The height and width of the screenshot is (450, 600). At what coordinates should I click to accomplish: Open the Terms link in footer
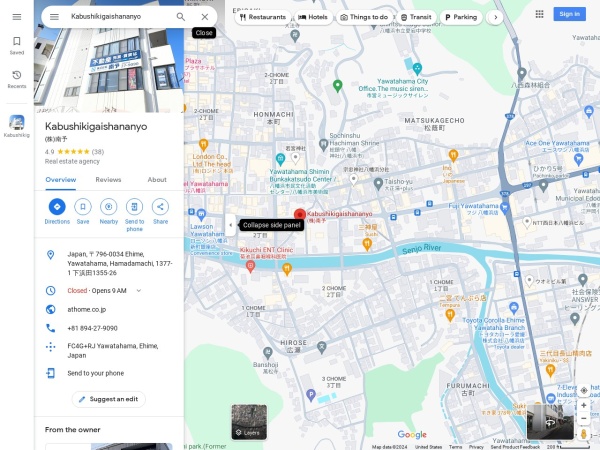455,447
